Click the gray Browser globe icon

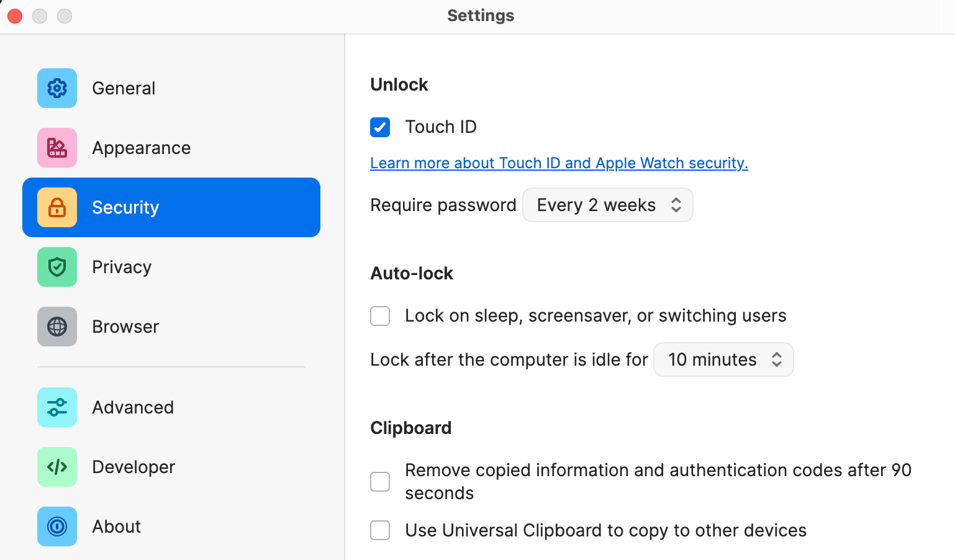point(57,327)
